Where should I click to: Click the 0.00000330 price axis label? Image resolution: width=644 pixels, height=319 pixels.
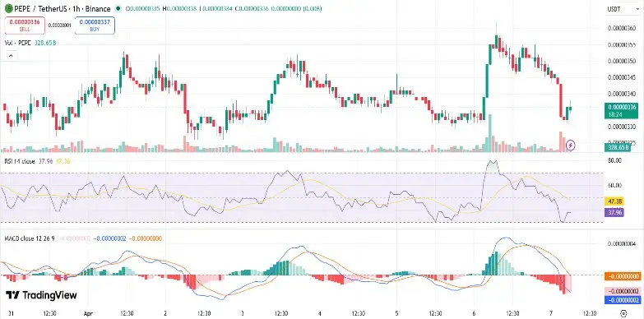pyautogui.click(x=622, y=127)
